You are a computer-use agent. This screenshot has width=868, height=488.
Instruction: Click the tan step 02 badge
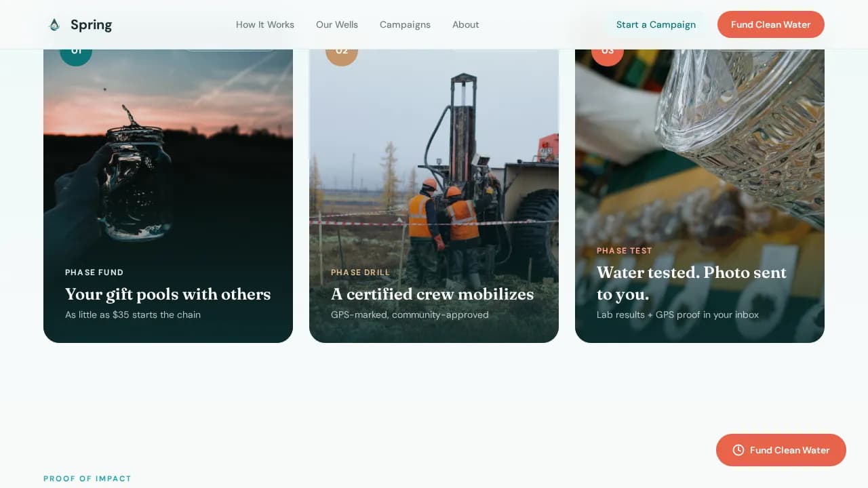342,55
